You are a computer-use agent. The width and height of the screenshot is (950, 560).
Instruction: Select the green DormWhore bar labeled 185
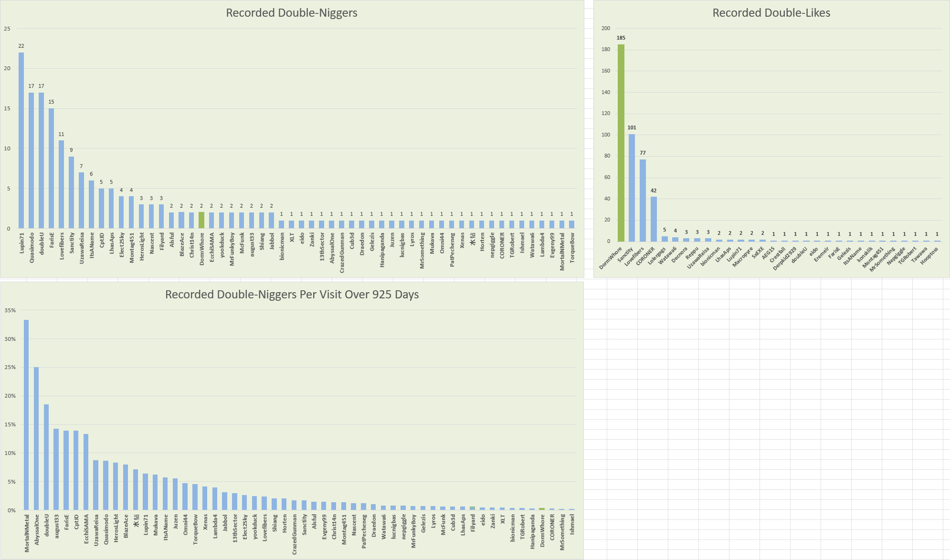point(621,143)
